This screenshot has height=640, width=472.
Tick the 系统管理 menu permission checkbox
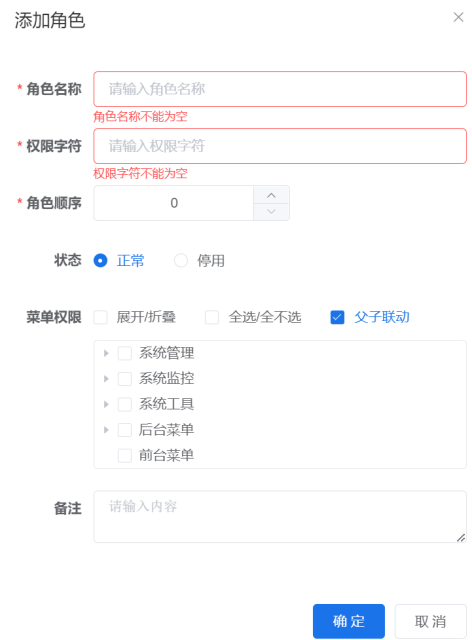tap(125, 353)
